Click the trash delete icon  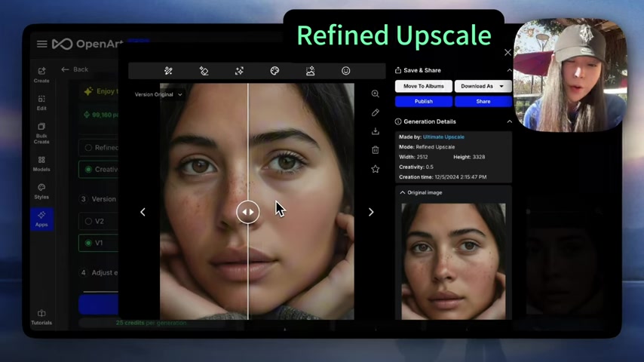[375, 150]
